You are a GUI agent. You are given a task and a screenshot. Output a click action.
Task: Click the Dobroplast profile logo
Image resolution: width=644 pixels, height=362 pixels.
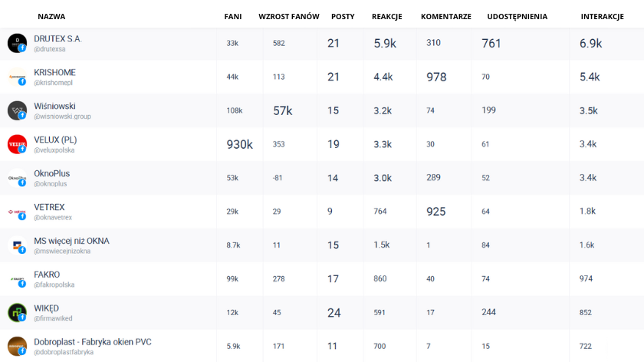point(17,345)
